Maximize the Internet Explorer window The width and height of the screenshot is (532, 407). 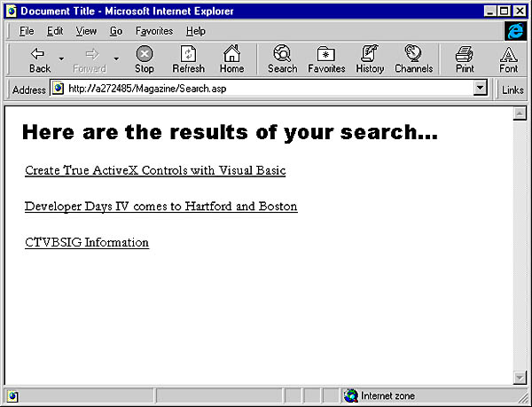[505, 12]
